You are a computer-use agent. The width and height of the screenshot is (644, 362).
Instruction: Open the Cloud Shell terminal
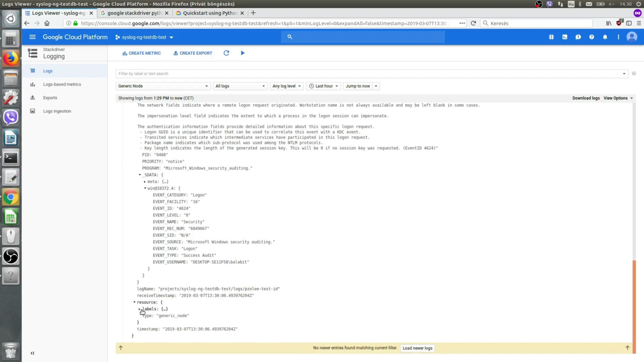[565, 37]
